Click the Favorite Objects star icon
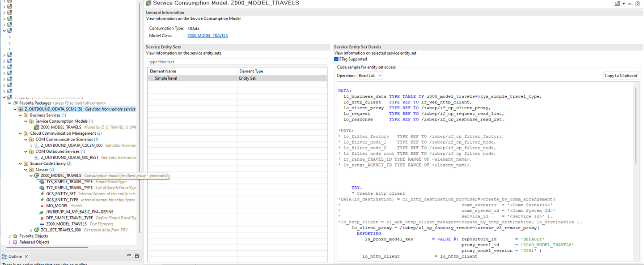644x265 pixels. 15,236
